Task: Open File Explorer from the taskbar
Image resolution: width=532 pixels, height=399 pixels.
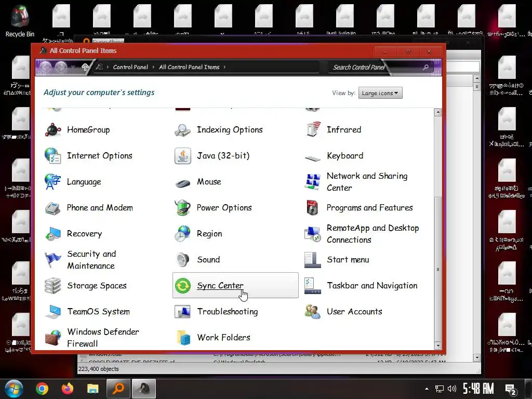Action: (92, 389)
